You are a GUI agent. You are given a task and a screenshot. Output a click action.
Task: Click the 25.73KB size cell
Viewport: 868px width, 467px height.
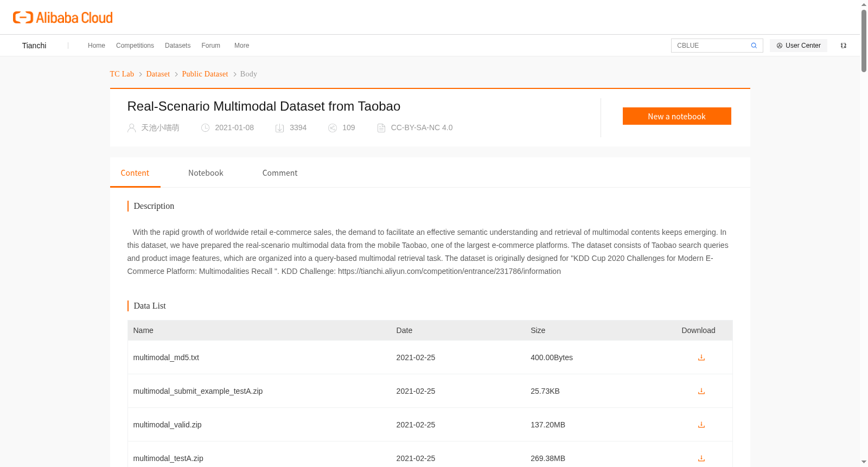(x=545, y=391)
